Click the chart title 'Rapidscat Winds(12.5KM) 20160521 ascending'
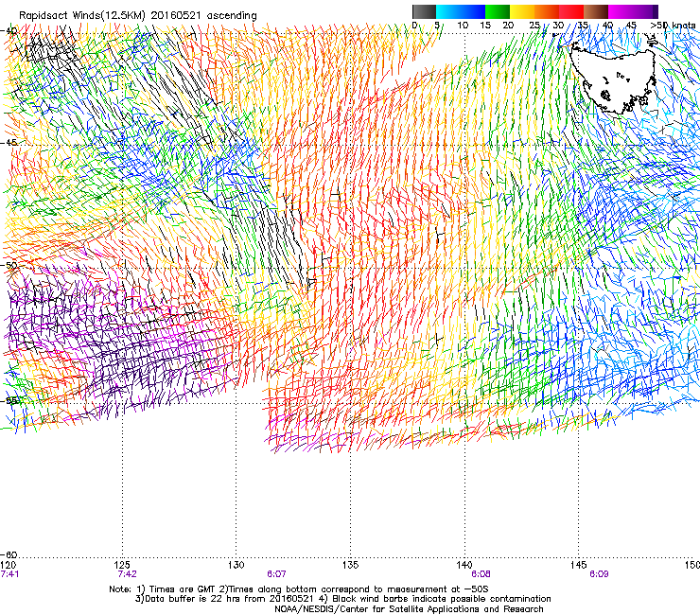The height and width of the screenshot is (615, 700). [138, 16]
